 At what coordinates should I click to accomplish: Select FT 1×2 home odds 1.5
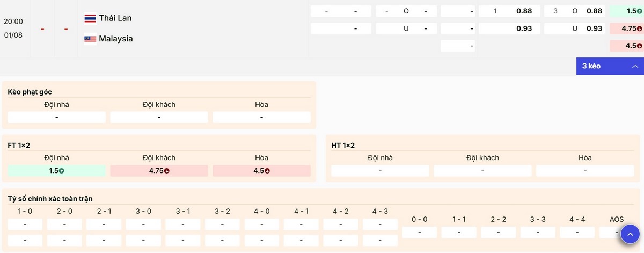(x=57, y=171)
